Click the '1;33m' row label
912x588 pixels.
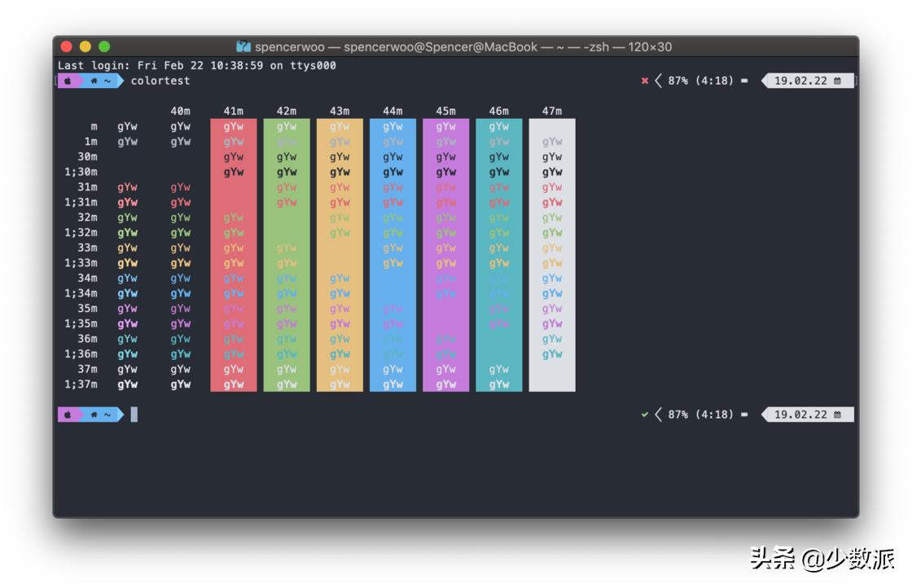(x=81, y=263)
